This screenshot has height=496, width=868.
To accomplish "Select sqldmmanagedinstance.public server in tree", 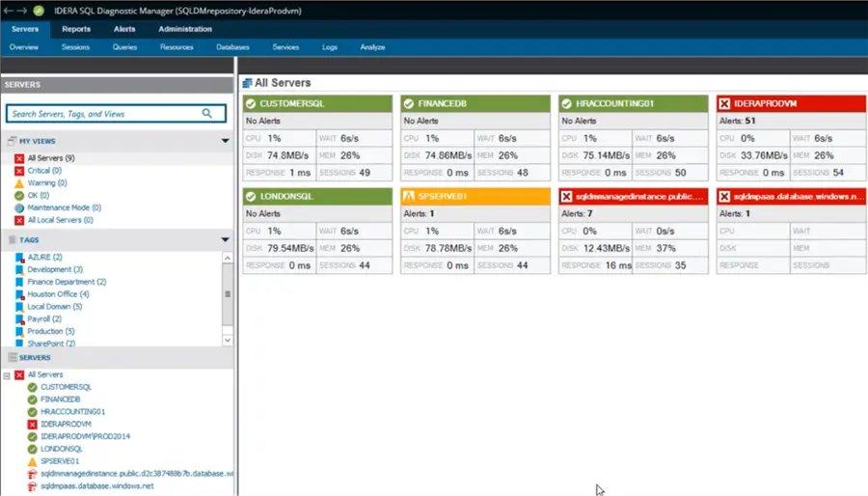I will click(137, 474).
